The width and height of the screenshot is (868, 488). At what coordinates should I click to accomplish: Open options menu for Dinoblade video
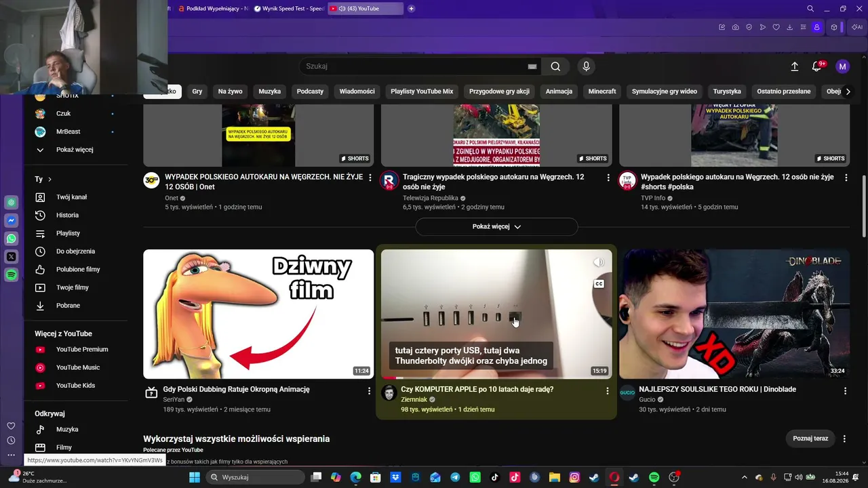click(846, 391)
